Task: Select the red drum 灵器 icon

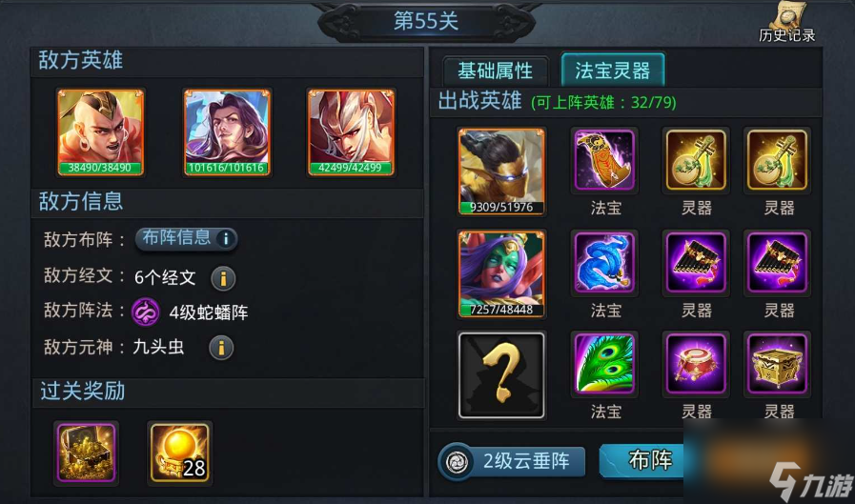Action: (695, 364)
